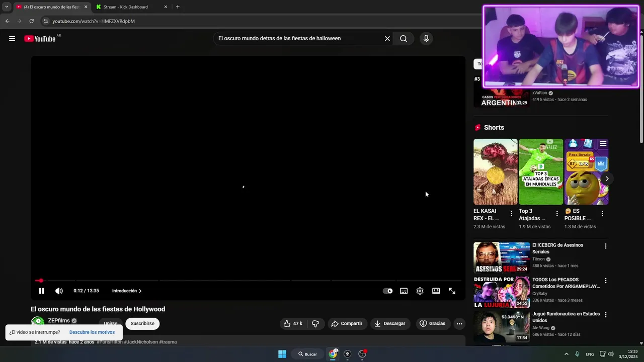644x362 pixels.
Task: Pause the video
Action: click(42, 291)
